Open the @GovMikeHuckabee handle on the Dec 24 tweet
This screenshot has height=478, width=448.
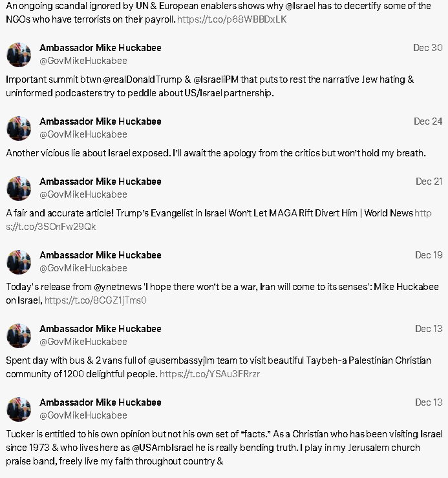83,134
